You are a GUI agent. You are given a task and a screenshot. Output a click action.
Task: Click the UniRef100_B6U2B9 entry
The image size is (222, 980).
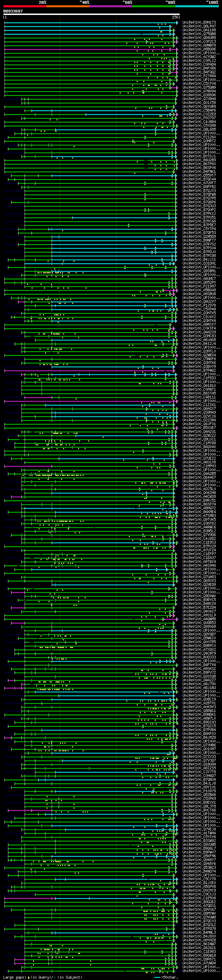coord(199,160)
